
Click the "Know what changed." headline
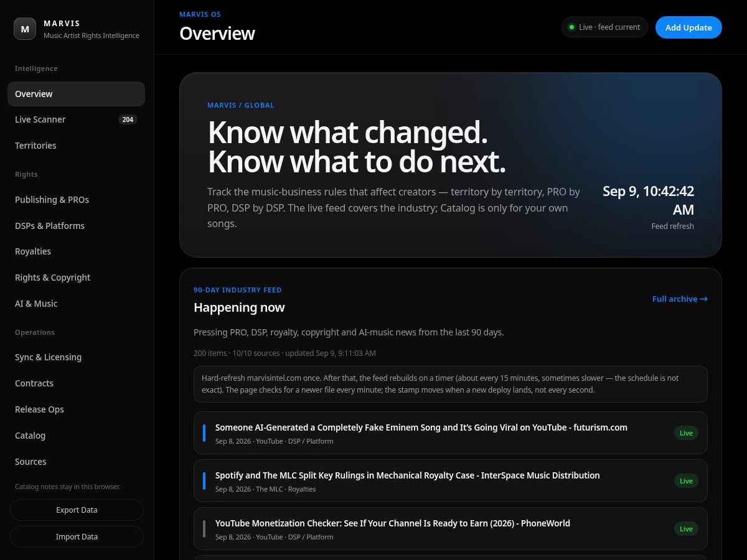pos(347,133)
